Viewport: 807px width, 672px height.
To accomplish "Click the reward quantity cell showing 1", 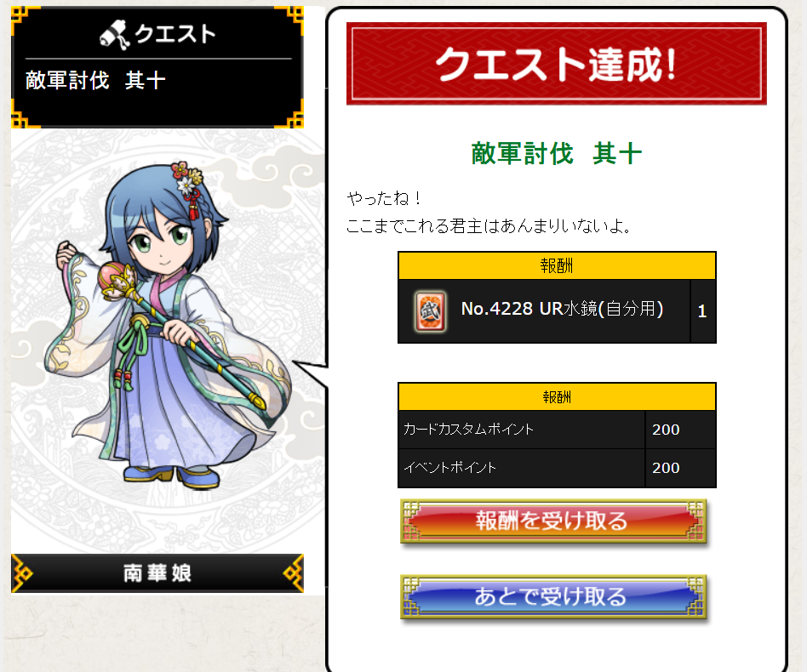I will [x=702, y=311].
